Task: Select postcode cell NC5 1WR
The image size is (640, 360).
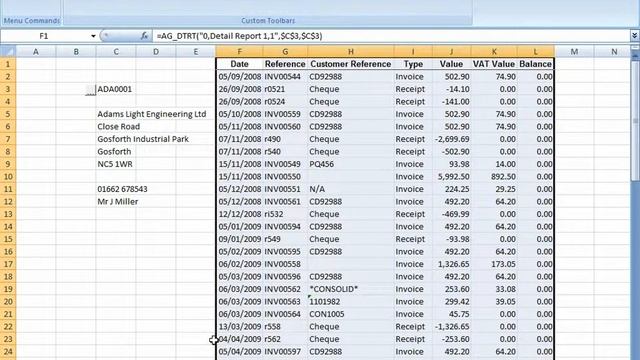Action: (x=115, y=164)
